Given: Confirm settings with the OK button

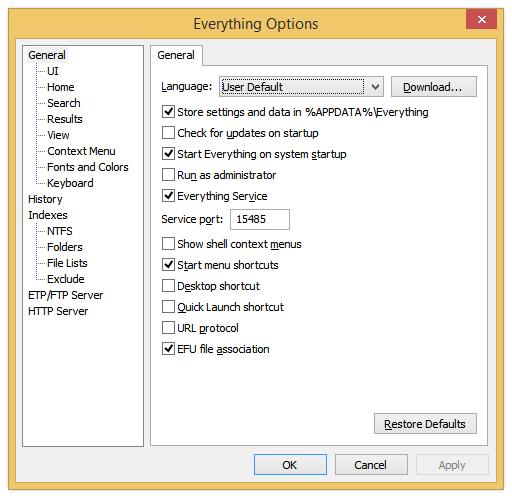Looking at the screenshot, I should pos(290,465).
